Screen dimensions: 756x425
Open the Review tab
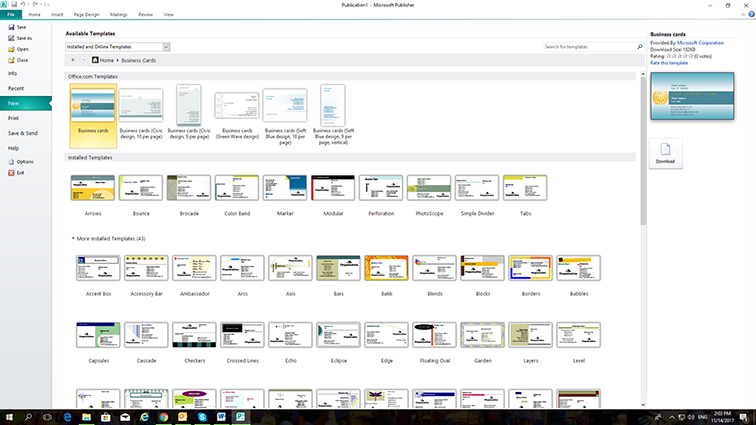(x=145, y=14)
